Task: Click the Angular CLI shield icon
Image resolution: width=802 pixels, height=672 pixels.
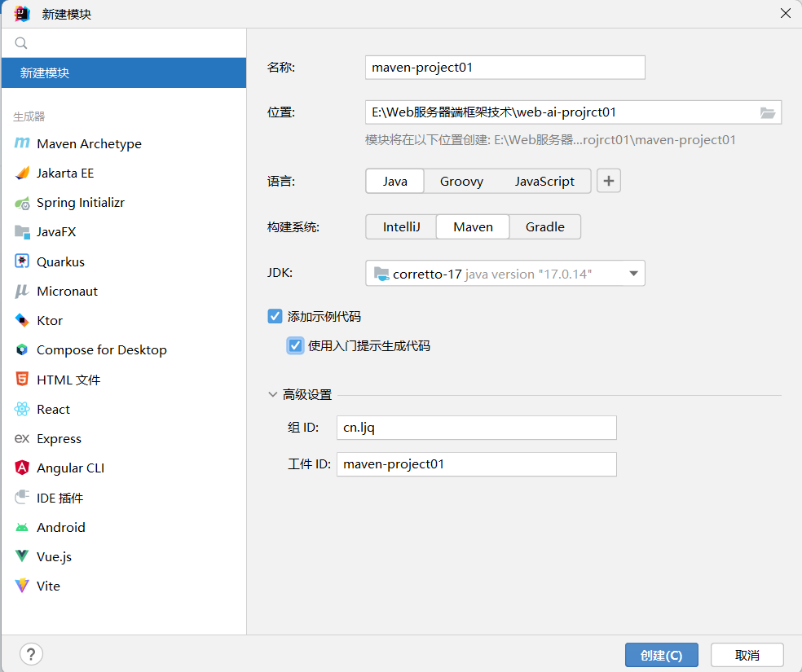Action: [x=22, y=468]
